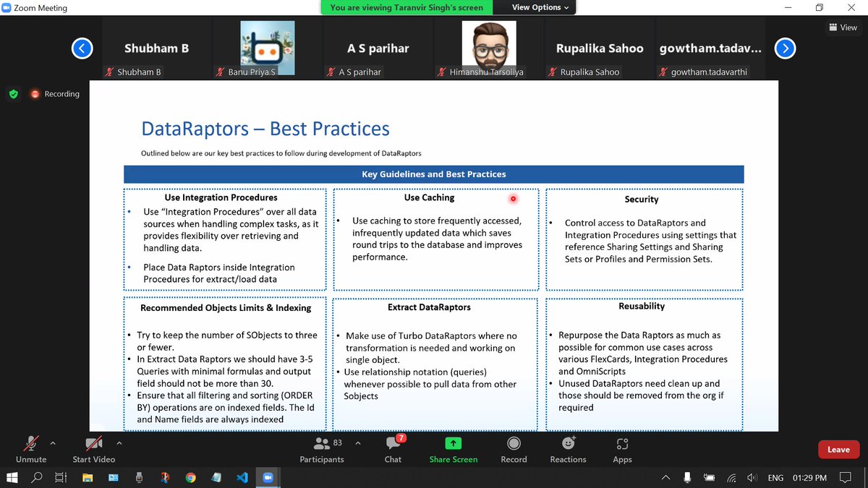This screenshot has height=488, width=868.
Task: Open File Explorer from the taskbar
Action: click(x=88, y=478)
